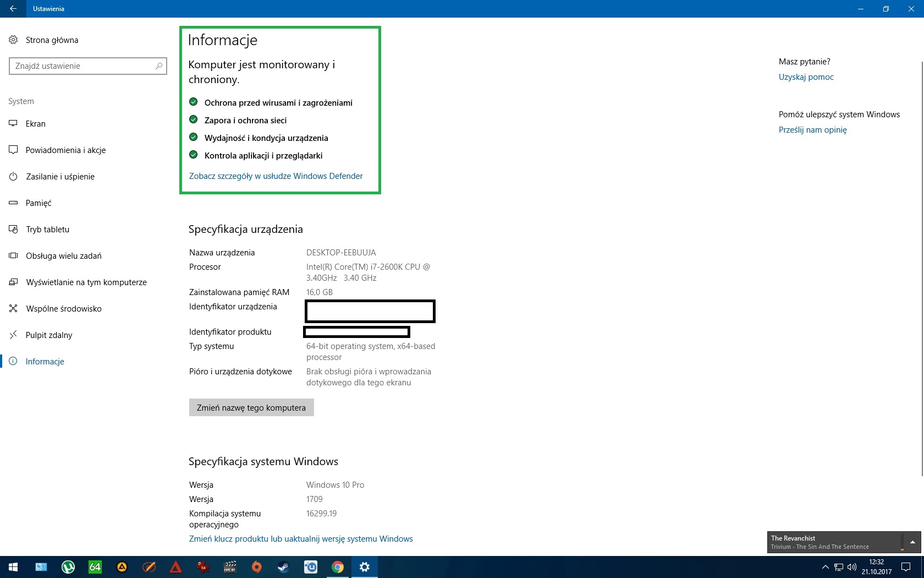
Task: Click the OS build value 16299.19
Action: click(322, 514)
